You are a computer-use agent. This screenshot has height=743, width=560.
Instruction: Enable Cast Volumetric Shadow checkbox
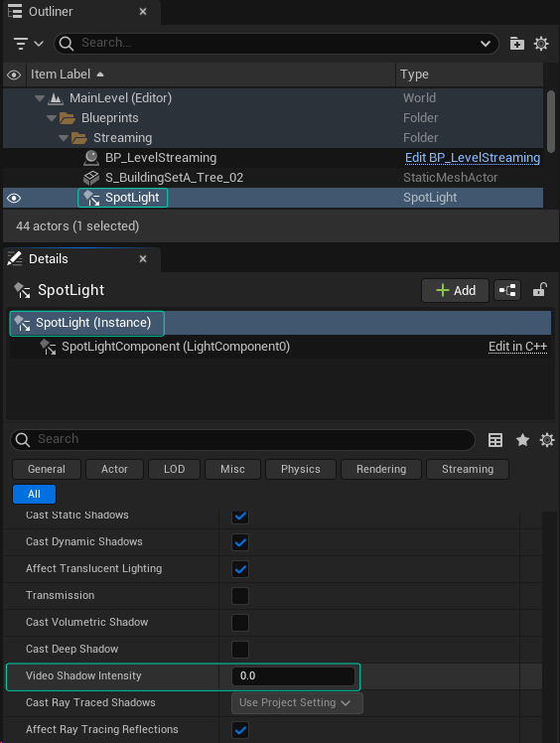point(240,622)
